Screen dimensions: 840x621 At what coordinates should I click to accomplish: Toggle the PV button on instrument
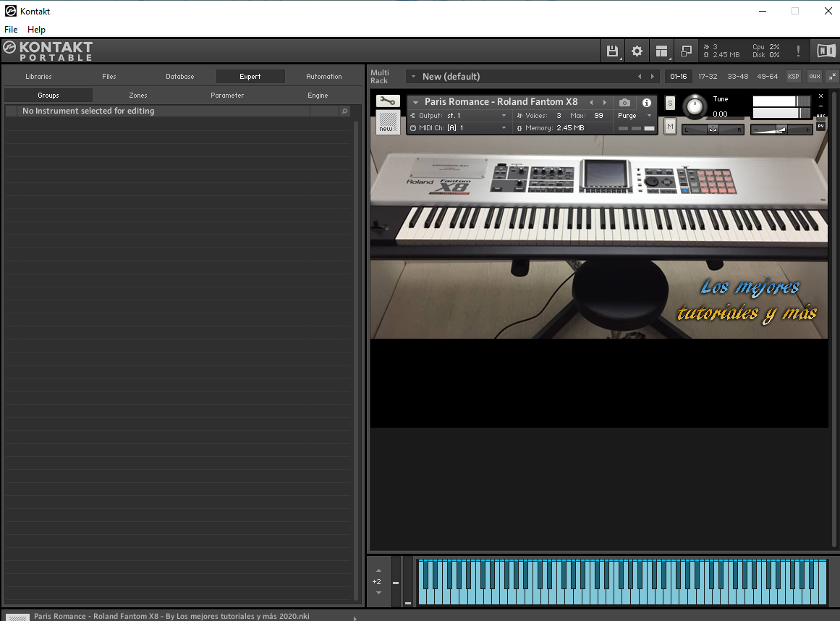(x=820, y=127)
